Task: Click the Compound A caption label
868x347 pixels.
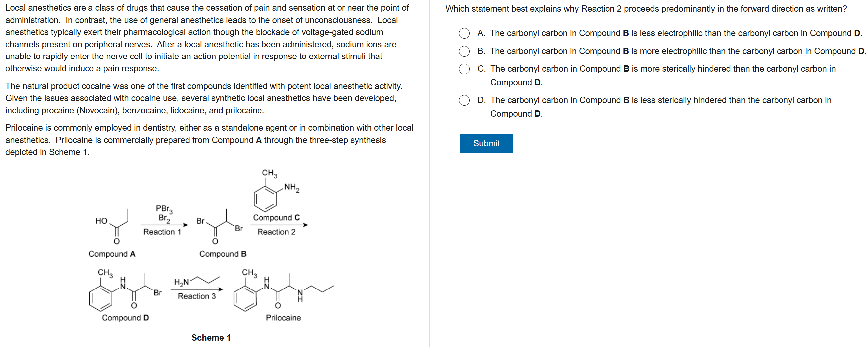Action: coord(112,254)
